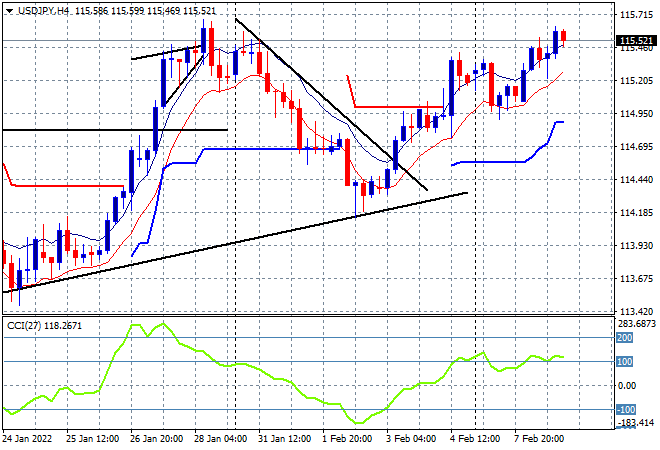
Task: Click the CCI maximum value 283.6873
Action: pos(637,324)
